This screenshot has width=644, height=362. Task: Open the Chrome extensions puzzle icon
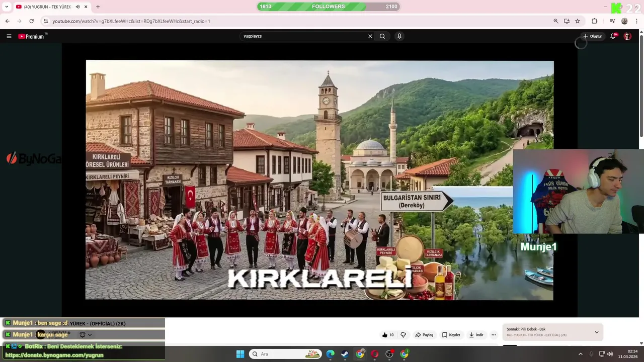click(x=594, y=21)
